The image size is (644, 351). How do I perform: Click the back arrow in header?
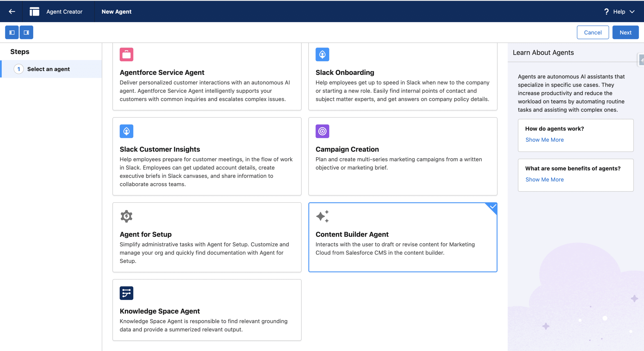(12, 12)
